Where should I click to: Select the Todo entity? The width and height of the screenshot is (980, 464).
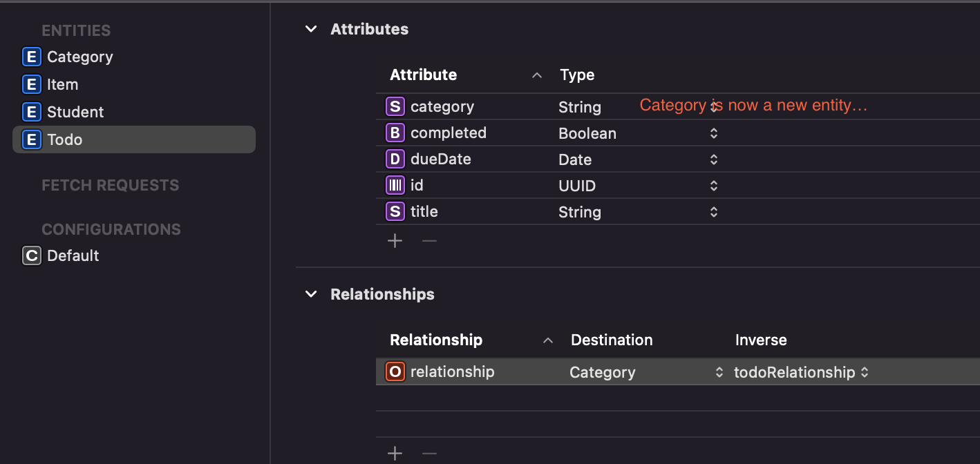[134, 139]
